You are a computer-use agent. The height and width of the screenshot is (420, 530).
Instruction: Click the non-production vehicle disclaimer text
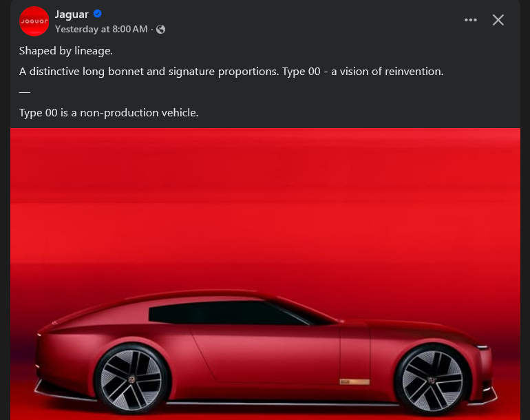tap(109, 113)
